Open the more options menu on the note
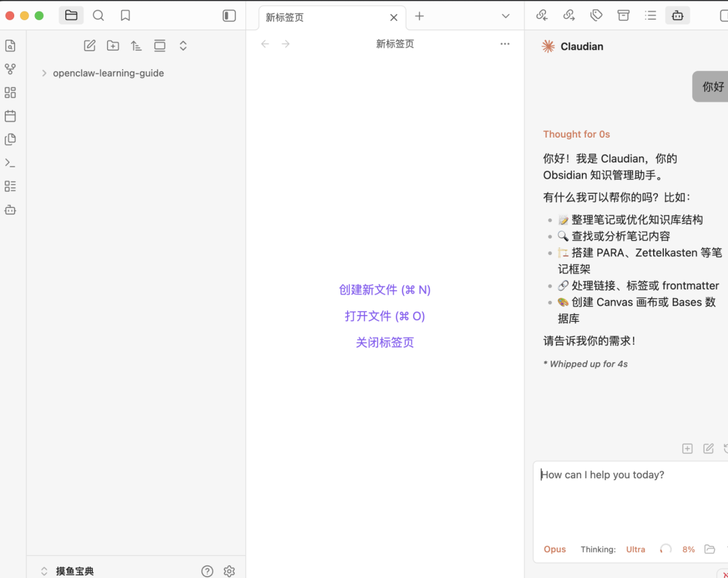728x578 pixels. point(505,43)
